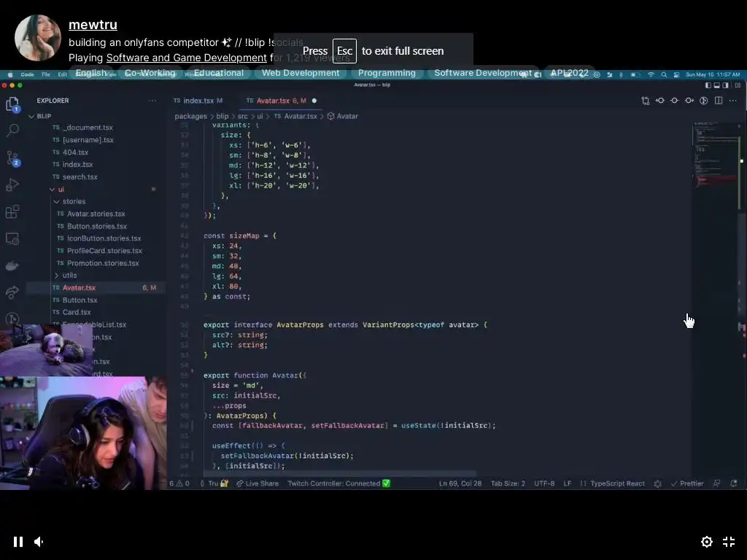This screenshot has width=747, height=560.
Task: Open the mewtru channel link
Action: point(93,24)
